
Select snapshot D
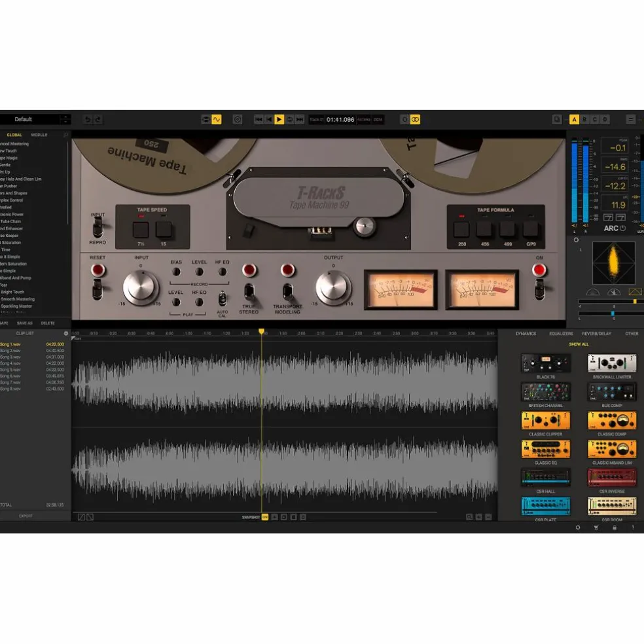(x=605, y=120)
